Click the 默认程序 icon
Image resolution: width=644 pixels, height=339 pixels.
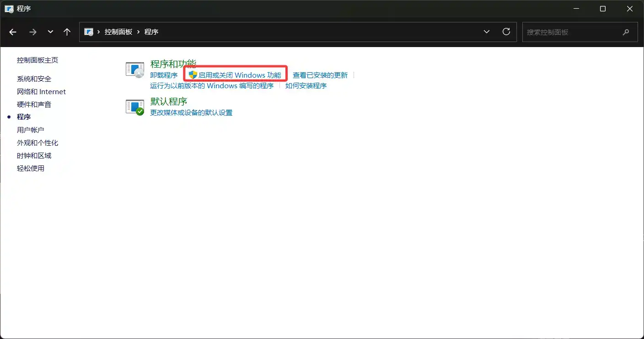135,107
